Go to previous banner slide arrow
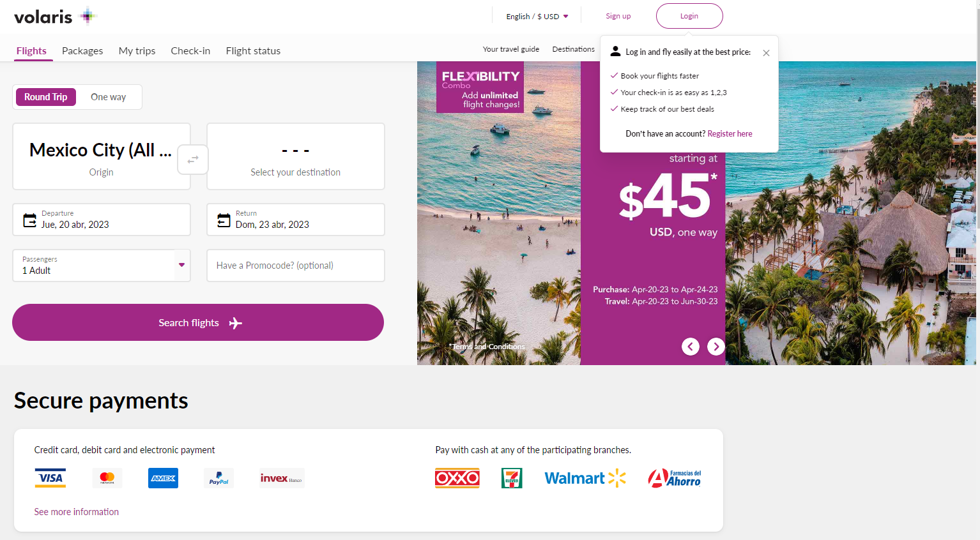The image size is (980, 540). point(691,347)
